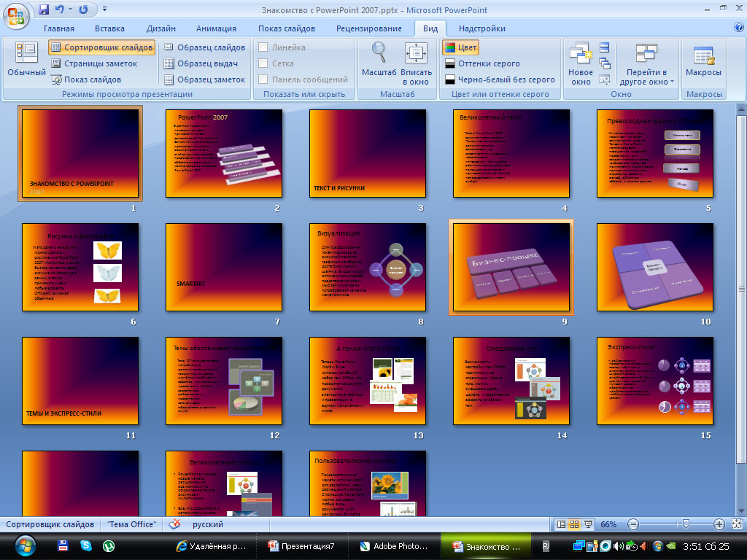747x560 pixels.
Task: Enable the Сетка checkbox
Action: pyautogui.click(x=264, y=63)
